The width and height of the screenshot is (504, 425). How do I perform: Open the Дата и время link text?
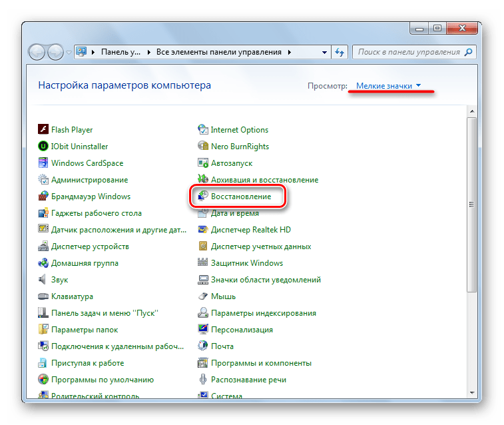tap(234, 213)
